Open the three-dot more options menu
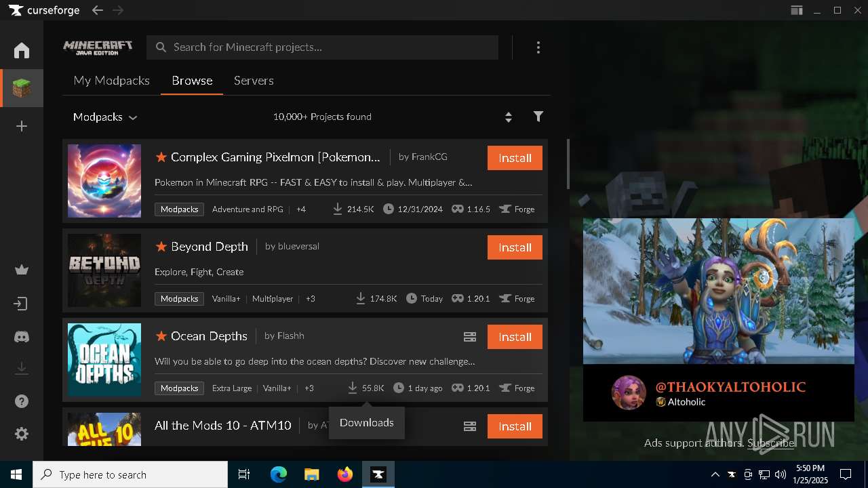This screenshot has width=868, height=488. coord(538,47)
